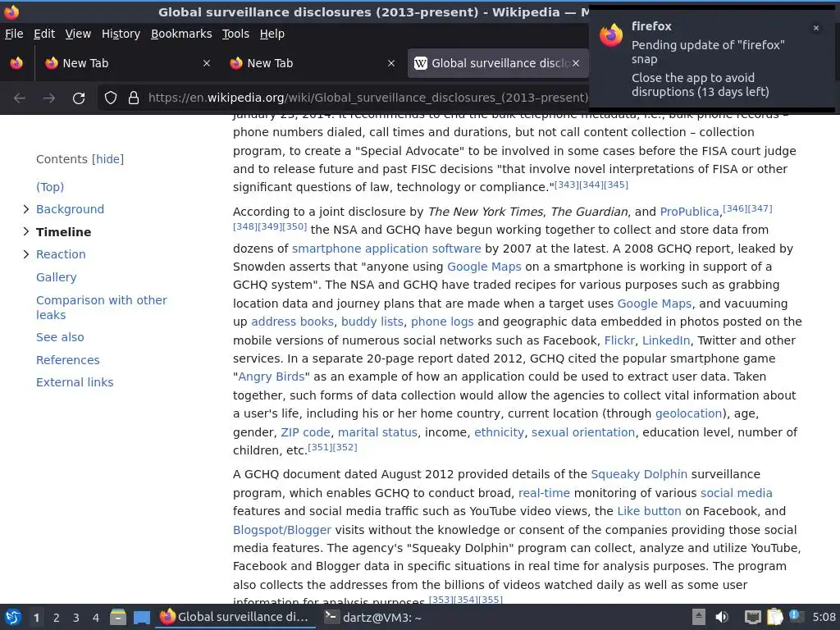The height and width of the screenshot is (630, 840).
Task: Switch to workspace 1
Action: pos(36,618)
